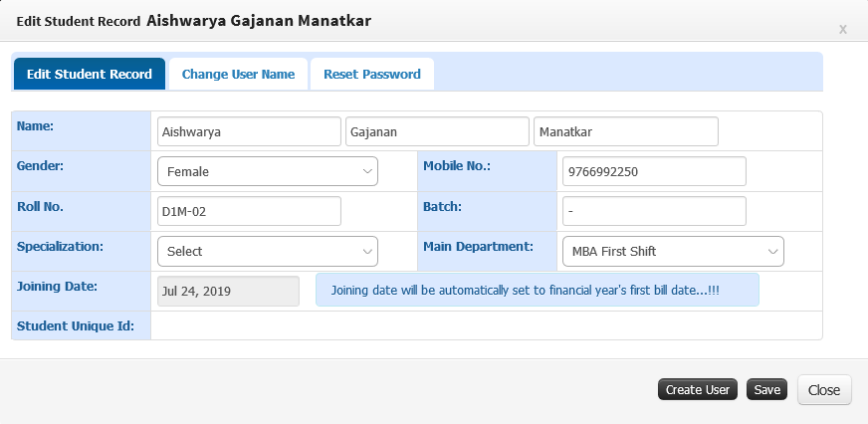Close dialog with the x icon
The width and height of the screenshot is (868, 424).
(x=842, y=29)
